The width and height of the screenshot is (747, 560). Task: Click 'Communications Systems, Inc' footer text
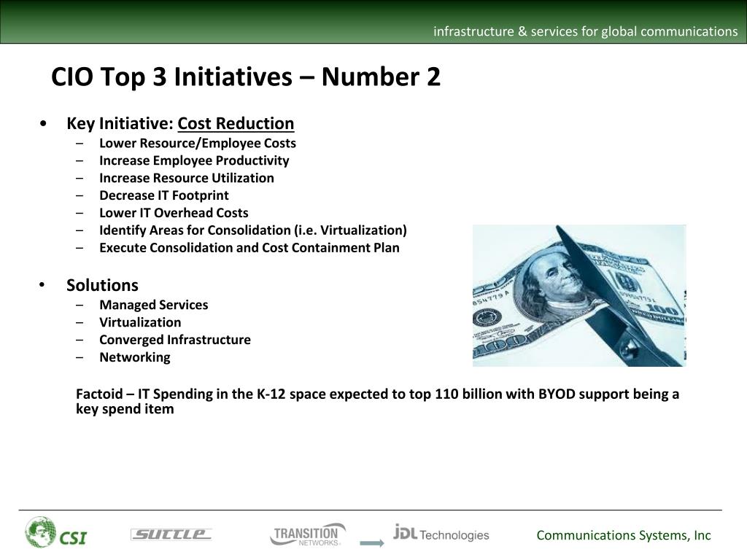(624, 535)
